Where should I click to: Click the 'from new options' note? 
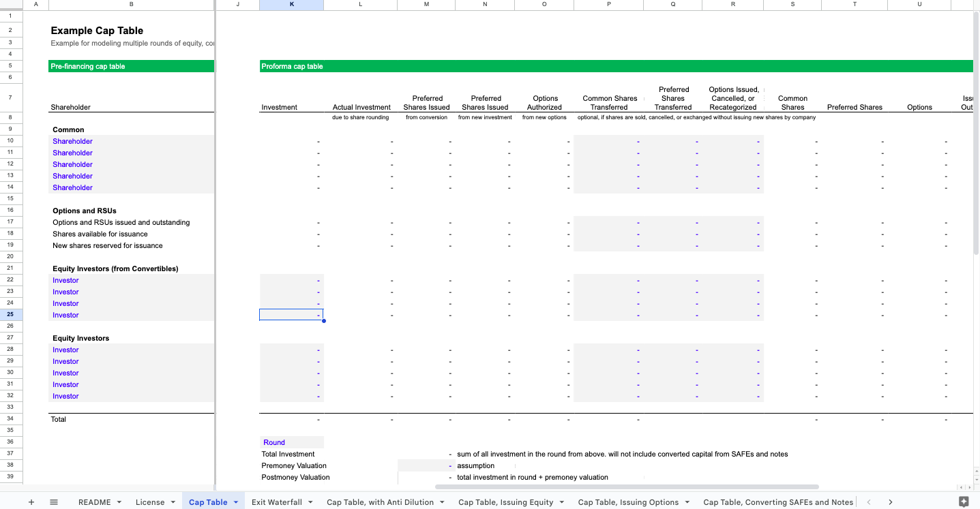click(544, 117)
